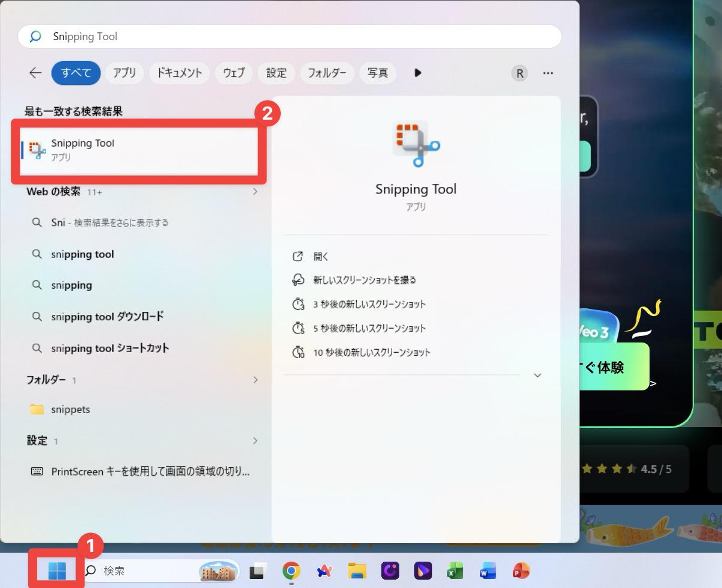Image resolution: width=722 pixels, height=588 pixels.
Task: Expand the フォルダー section arrow
Action: pyautogui.click(x=255, y=380)
